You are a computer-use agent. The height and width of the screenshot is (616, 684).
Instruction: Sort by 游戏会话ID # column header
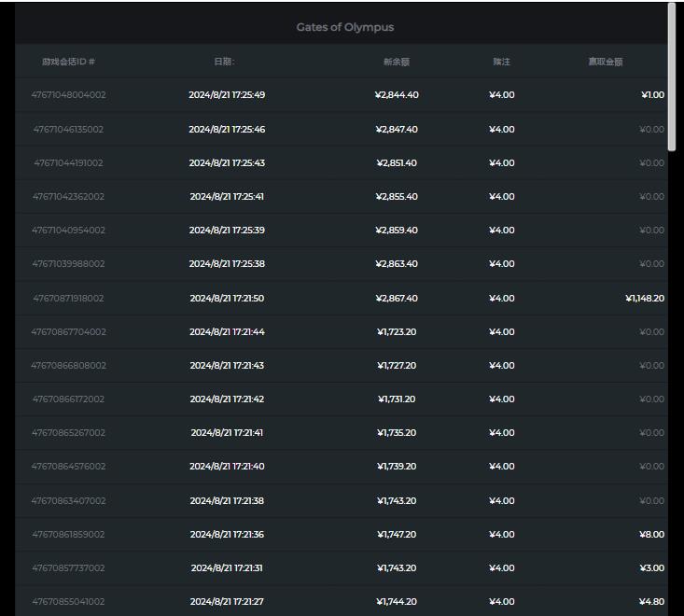point(68,62)
